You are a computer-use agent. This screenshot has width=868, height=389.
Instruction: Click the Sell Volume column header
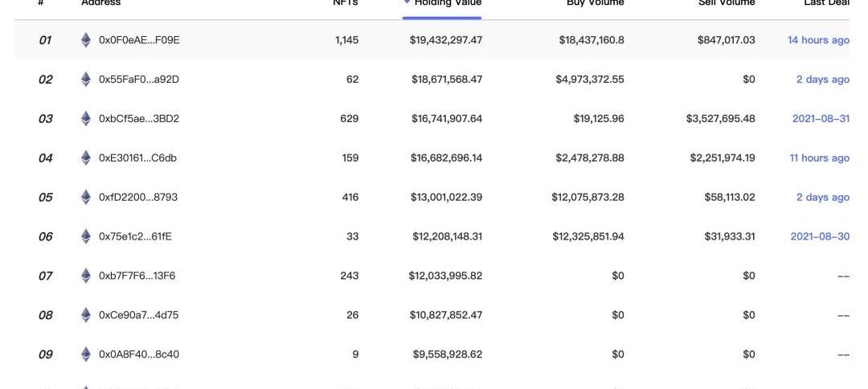point(727,3)
